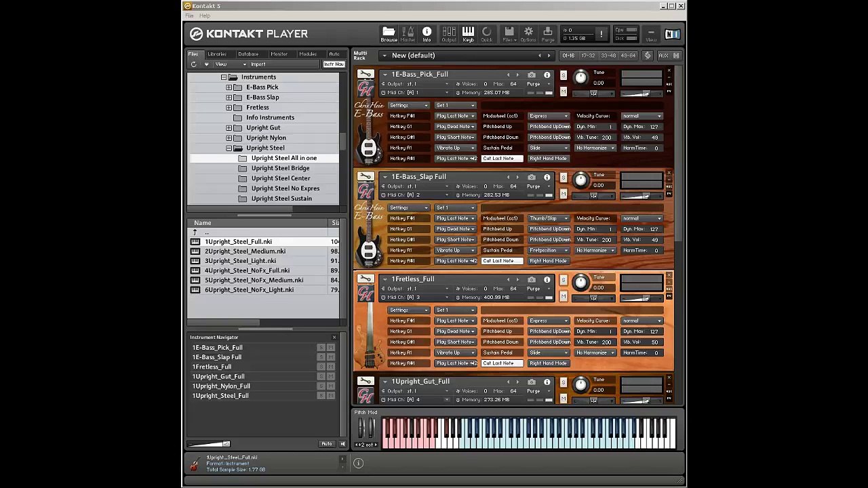Image resolution: width=868 pixels, height=488 pixels.
Task: Click the info icon on 1Upright_Gut_Full
Action: 547,382
